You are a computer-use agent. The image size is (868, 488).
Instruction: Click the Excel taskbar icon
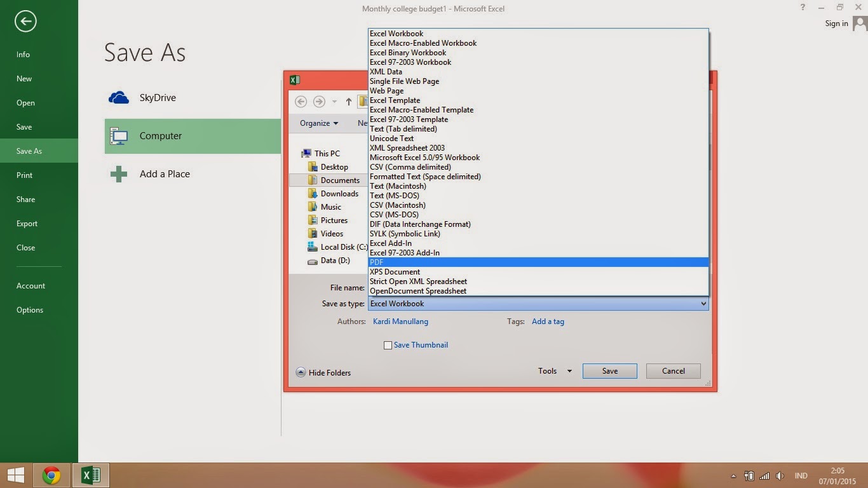click(90, 475)
